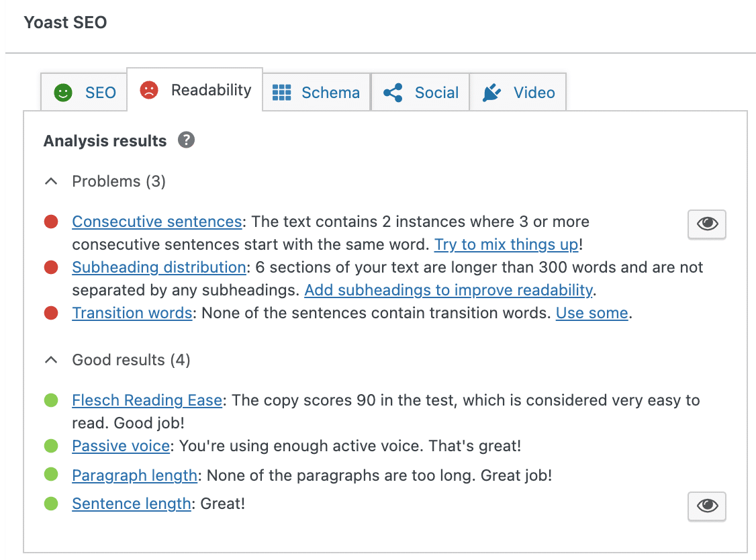
Task: Collapse the Problems section
Action: tap(52, 181)
